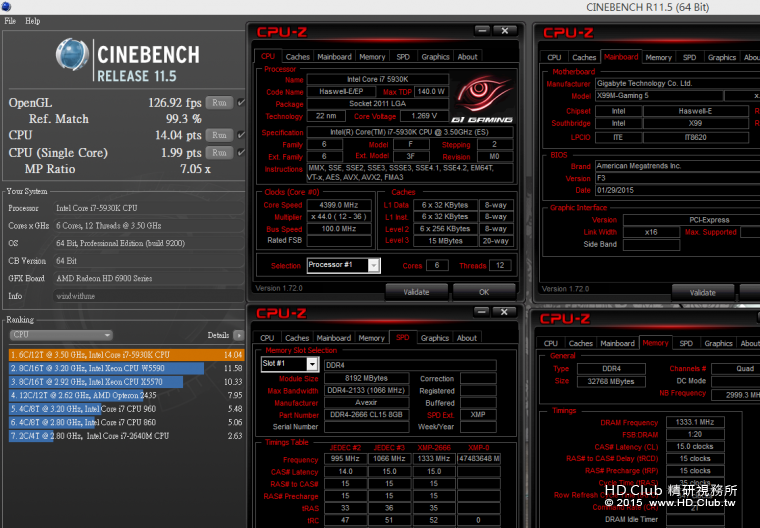This screenshot has width=760, height=528.
Task: Minimize the SPD CPU-Z window
Action: tap(482, 312)
